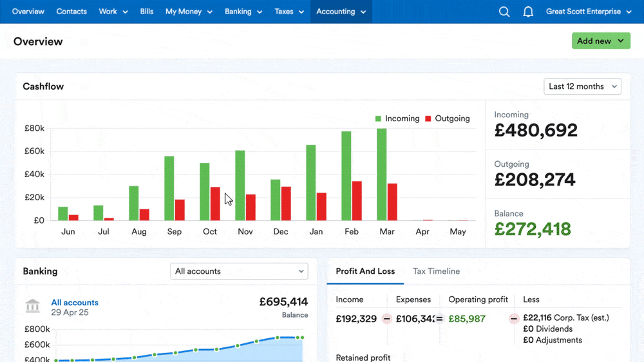This screenshot has width=644, height=362.
Task: Open Great Scott Enterprise account menu
Action: click(x=588, y=12)
